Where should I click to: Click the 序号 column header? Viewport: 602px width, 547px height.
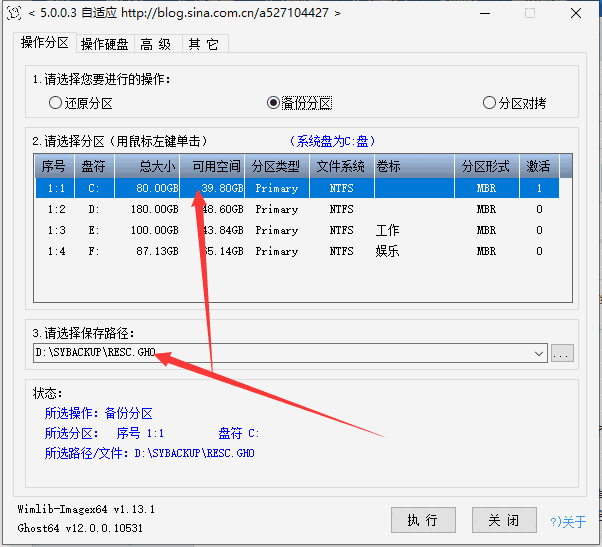point(54,166)
